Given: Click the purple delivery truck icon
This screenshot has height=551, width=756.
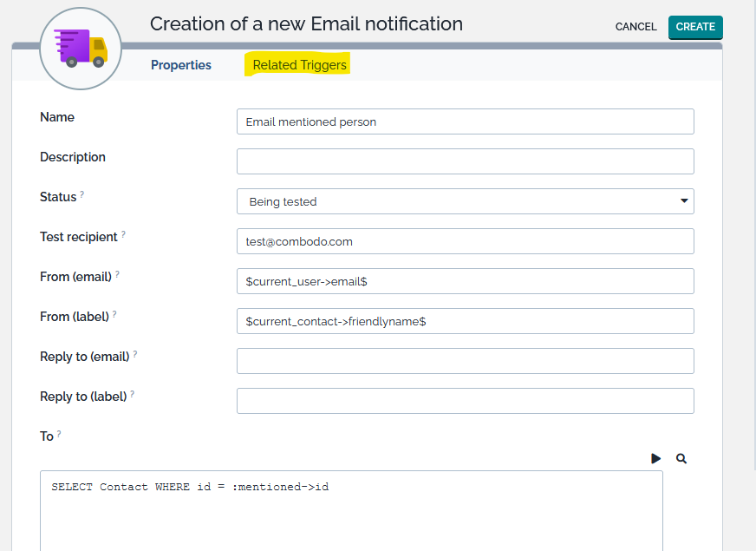Looking at the screenshot, I should pos(80,47).
